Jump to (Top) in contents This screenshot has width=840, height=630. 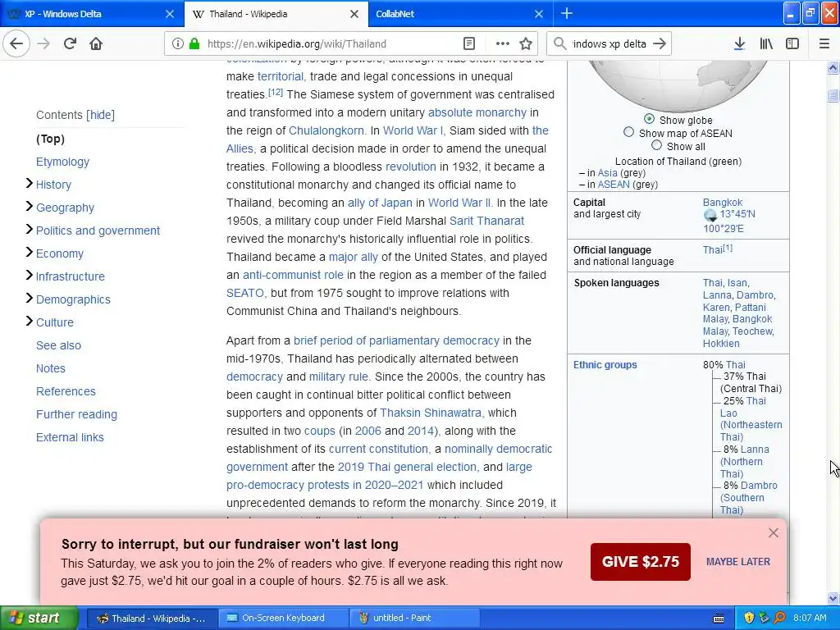point(50,139)
